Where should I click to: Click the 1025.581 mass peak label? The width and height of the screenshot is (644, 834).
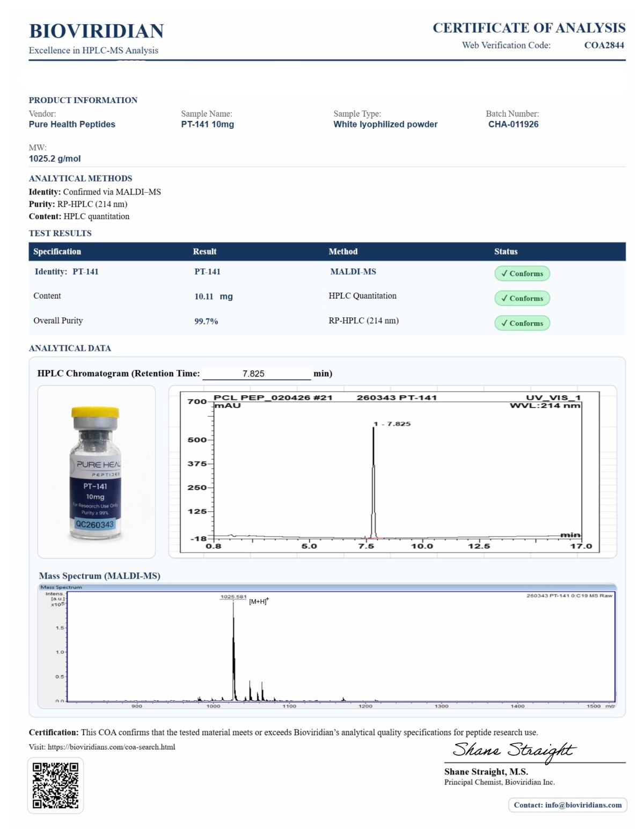tap(233, 597)
